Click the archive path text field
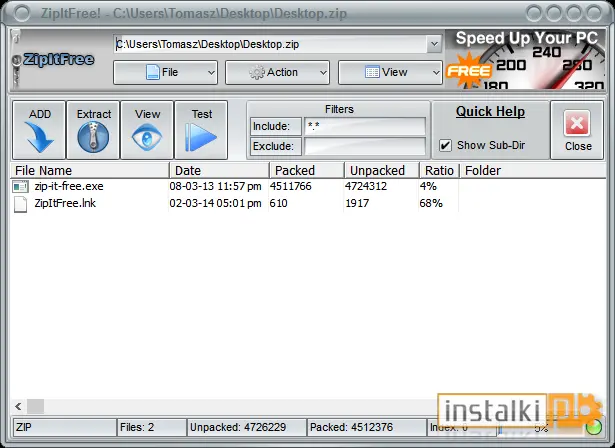The height and width of the screenshot is (448, 615). click(x=271, y=44)
